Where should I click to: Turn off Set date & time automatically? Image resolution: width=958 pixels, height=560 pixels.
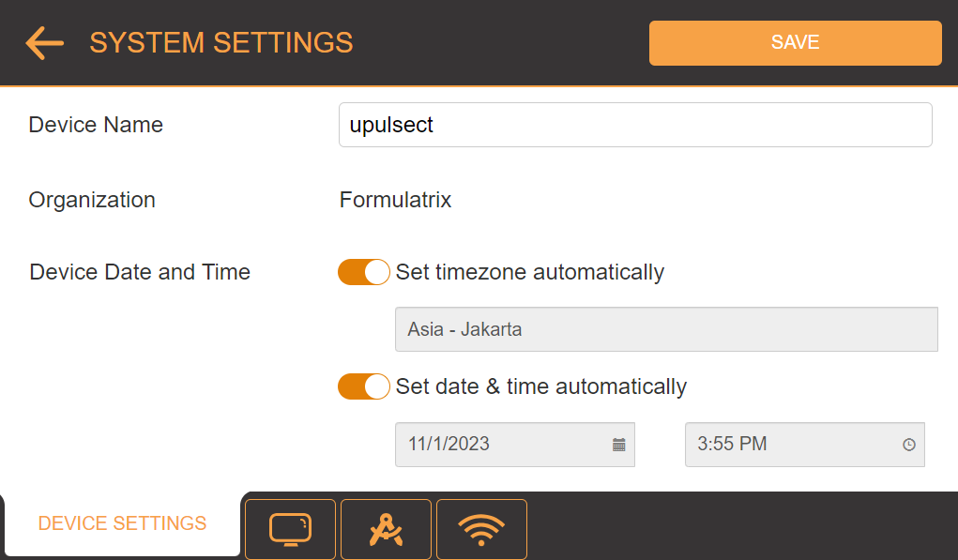coord(363,386)
